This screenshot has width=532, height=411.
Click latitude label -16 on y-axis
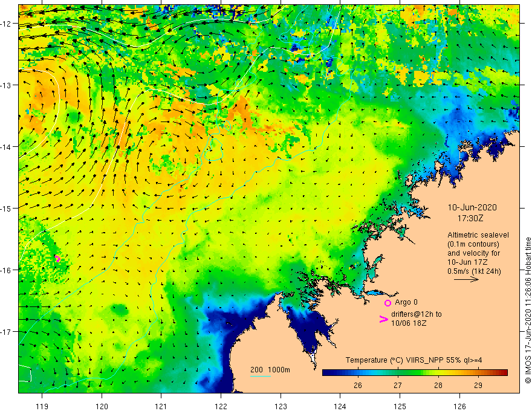pos(5,270)
